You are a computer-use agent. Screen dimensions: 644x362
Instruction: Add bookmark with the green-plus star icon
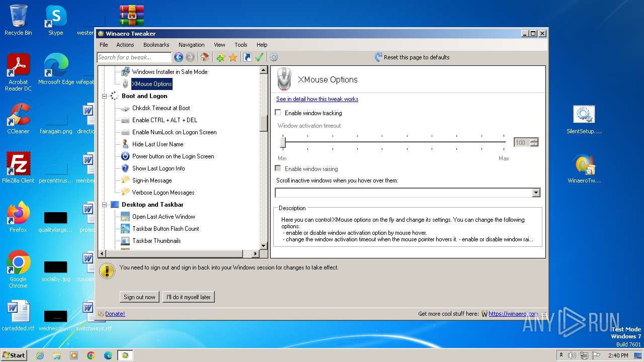[220, 57]
